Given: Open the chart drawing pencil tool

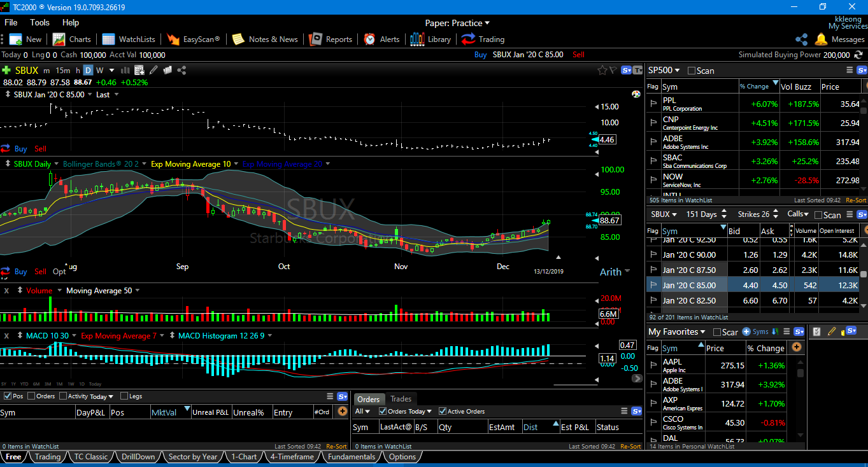Looking at the screenshot, I should pyautogui.click(x=153, y=70).
